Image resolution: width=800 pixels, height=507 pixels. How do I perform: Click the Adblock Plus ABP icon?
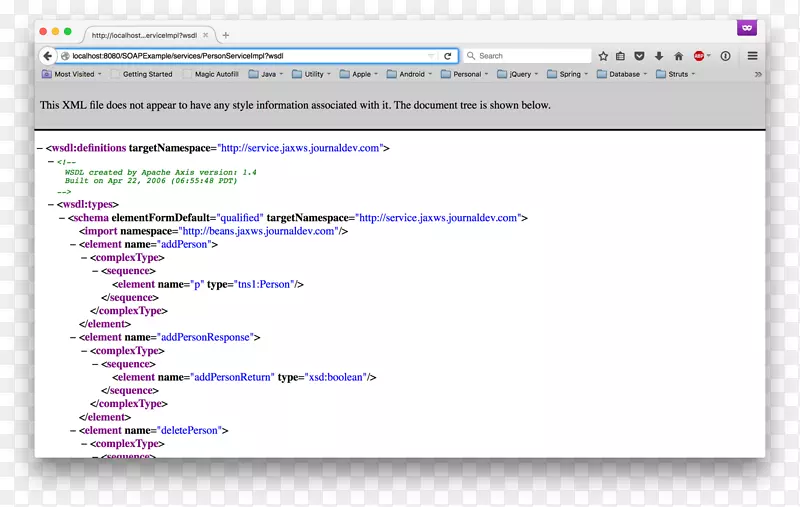click(699, 56)
